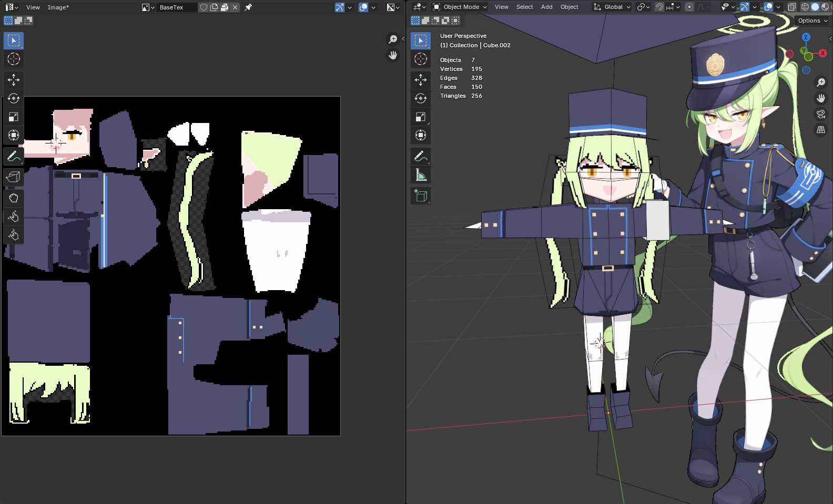Choose the Move tool in the UV editor
This screenshot has height=504, width=833.
pyautogui.click(x=14, y=80)
